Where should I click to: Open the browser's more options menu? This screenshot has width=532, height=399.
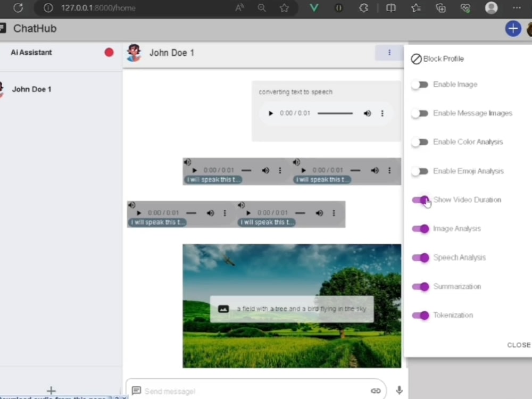pos(517,8)
